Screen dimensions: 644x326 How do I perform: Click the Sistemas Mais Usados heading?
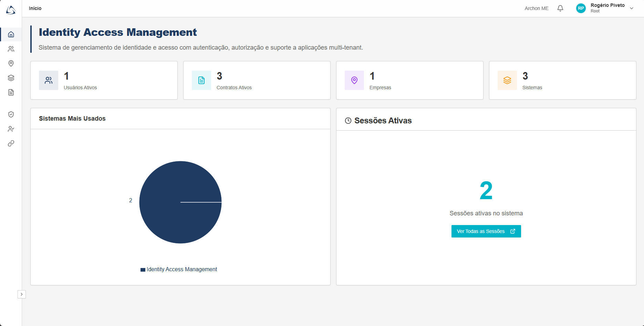(x=72, y=119)
